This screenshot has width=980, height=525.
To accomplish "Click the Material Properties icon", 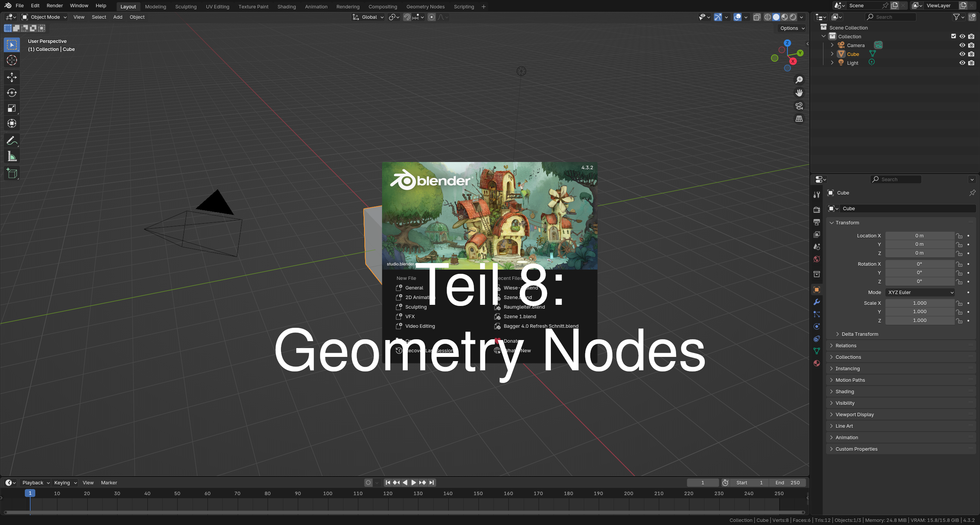I will tap(817, 363).
